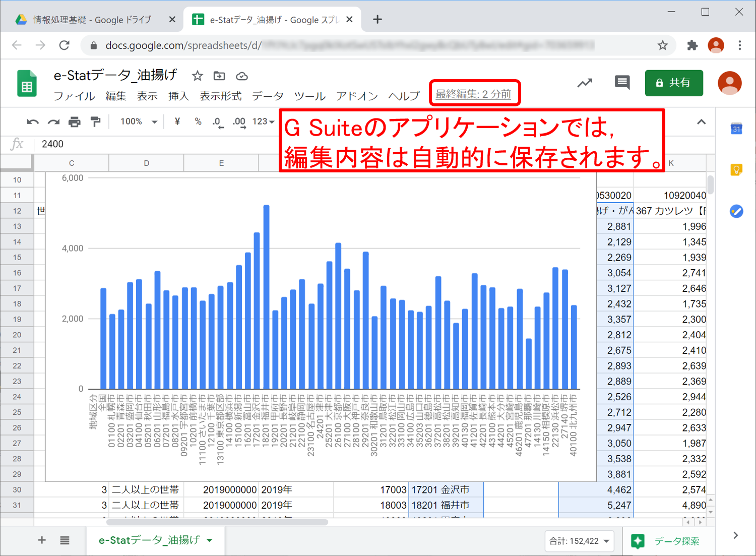Open the 表示 menu
The width and height of the screenshot is (756, 556).
(147, 96)
